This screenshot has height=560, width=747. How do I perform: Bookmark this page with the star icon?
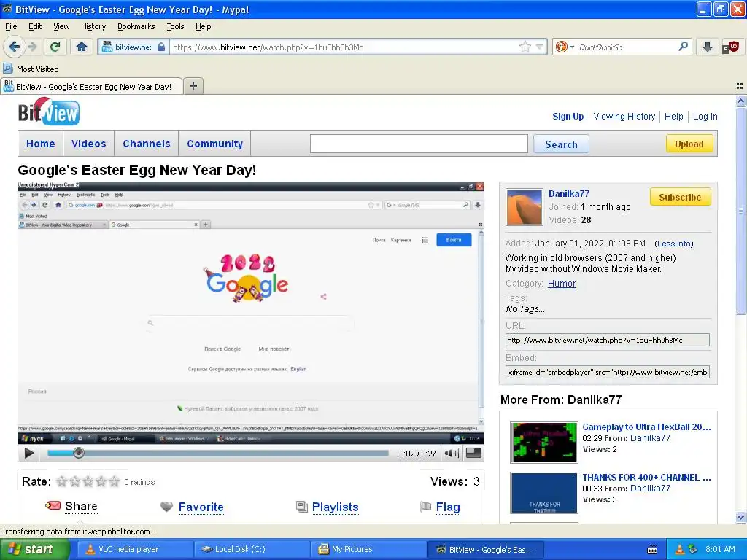point(525,47)
